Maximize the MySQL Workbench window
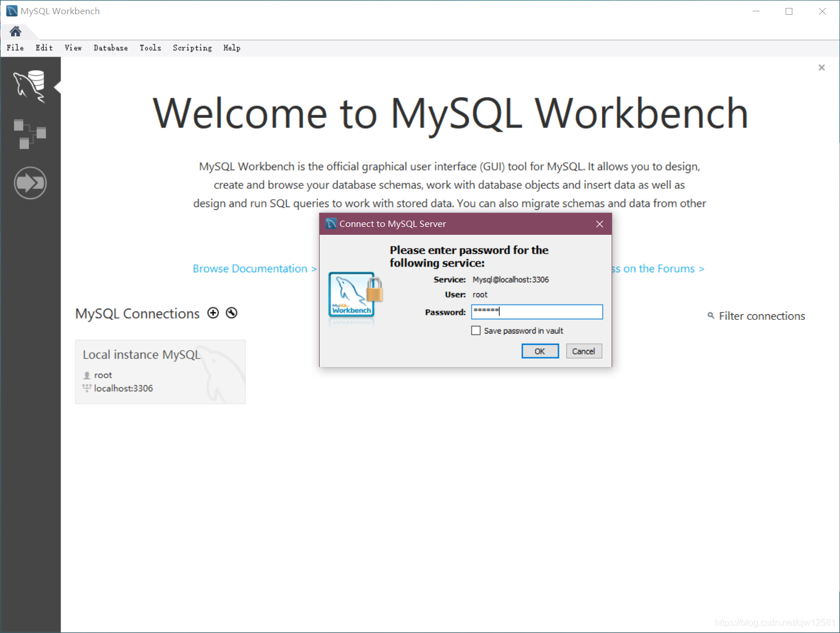840x633 pixels. (x=789, y=11)
